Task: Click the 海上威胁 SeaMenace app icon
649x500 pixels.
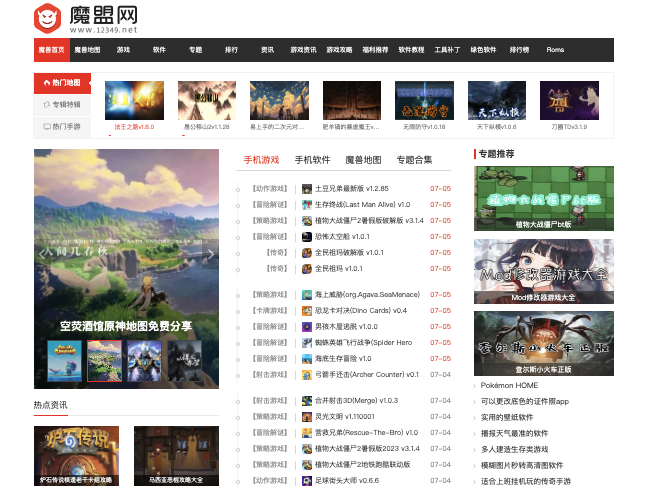Action: (307, 295)
